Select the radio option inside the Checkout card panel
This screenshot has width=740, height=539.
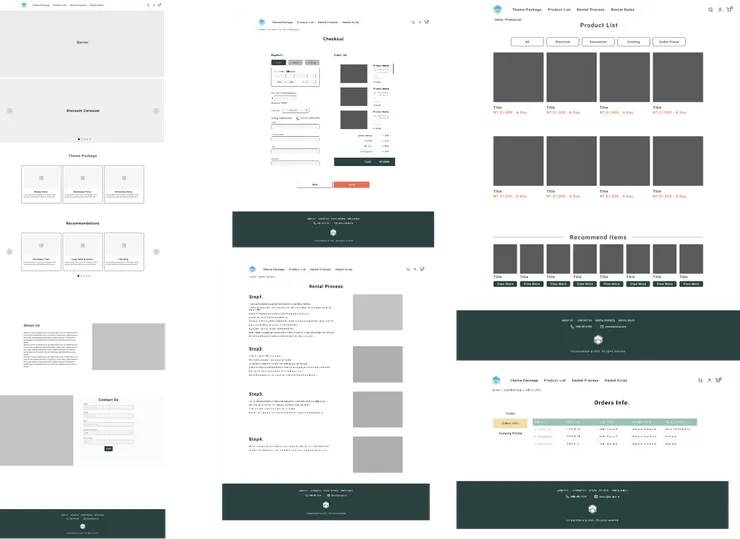[288, 71]
